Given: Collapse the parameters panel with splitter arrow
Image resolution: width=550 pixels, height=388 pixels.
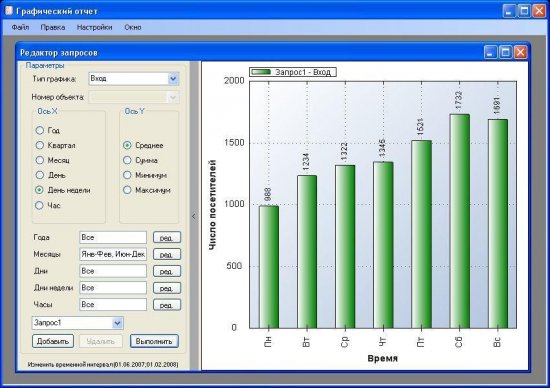Looking at the screenshot, I should [x=194, y=216].
